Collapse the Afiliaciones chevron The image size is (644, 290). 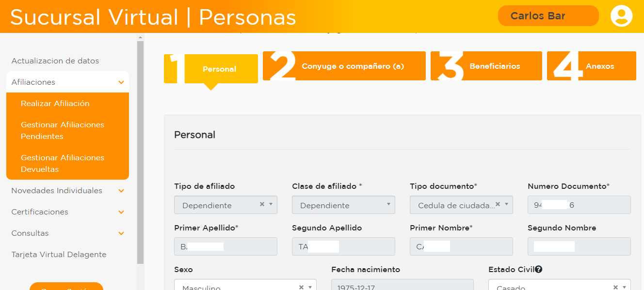121,82
